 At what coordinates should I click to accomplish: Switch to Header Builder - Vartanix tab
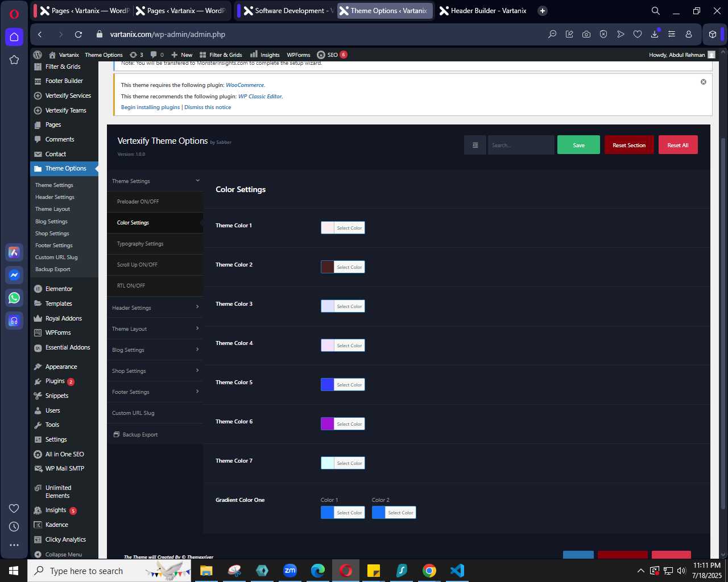click(x=483, y=11)
